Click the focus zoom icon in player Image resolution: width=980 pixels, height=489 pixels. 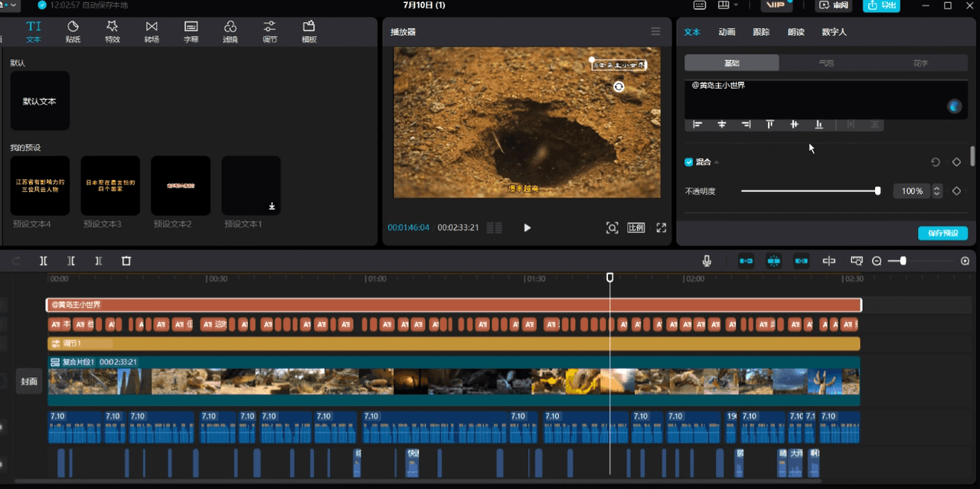click(x=612, y=227)
